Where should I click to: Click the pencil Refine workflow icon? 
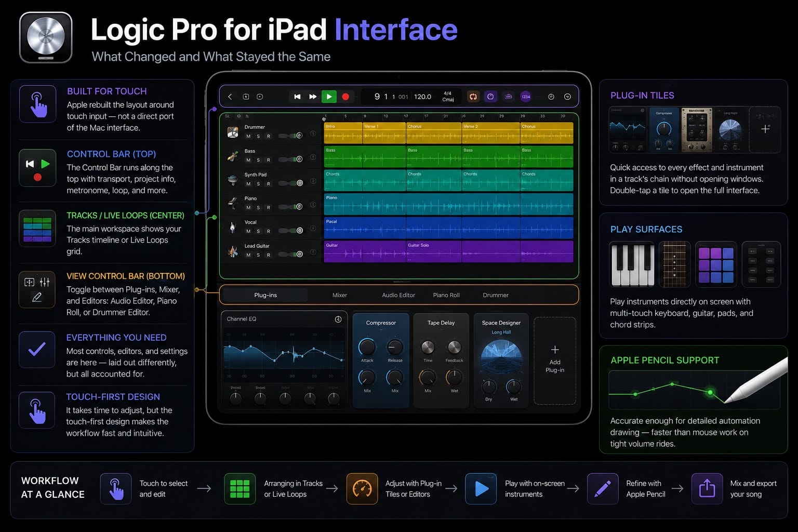click(603, 489)
